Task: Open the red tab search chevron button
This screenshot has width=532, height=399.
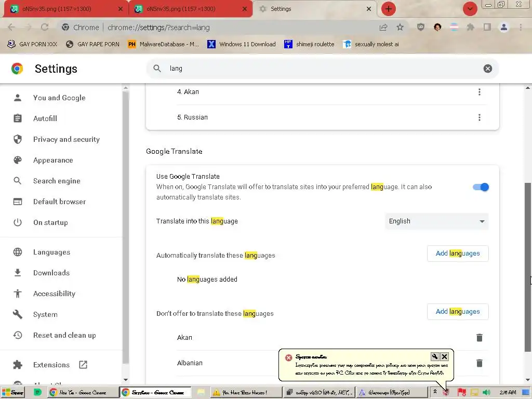Action: click(x=470, y=9)
